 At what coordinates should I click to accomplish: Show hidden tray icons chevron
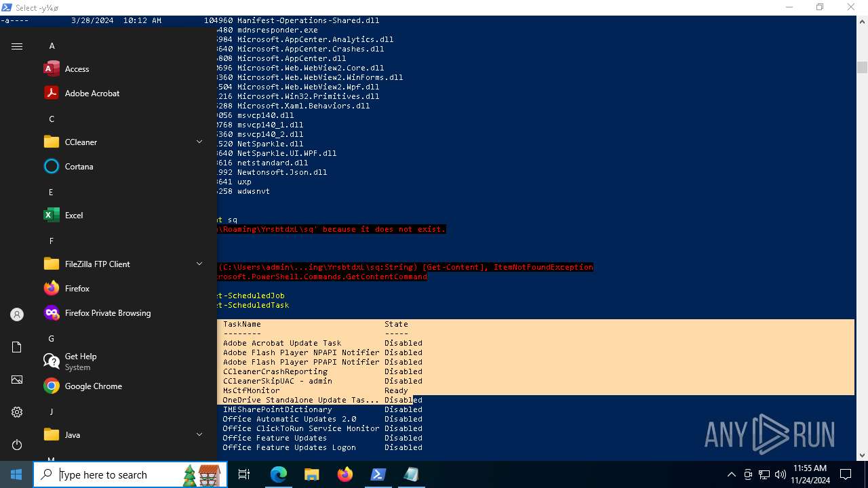coord(731,474)
